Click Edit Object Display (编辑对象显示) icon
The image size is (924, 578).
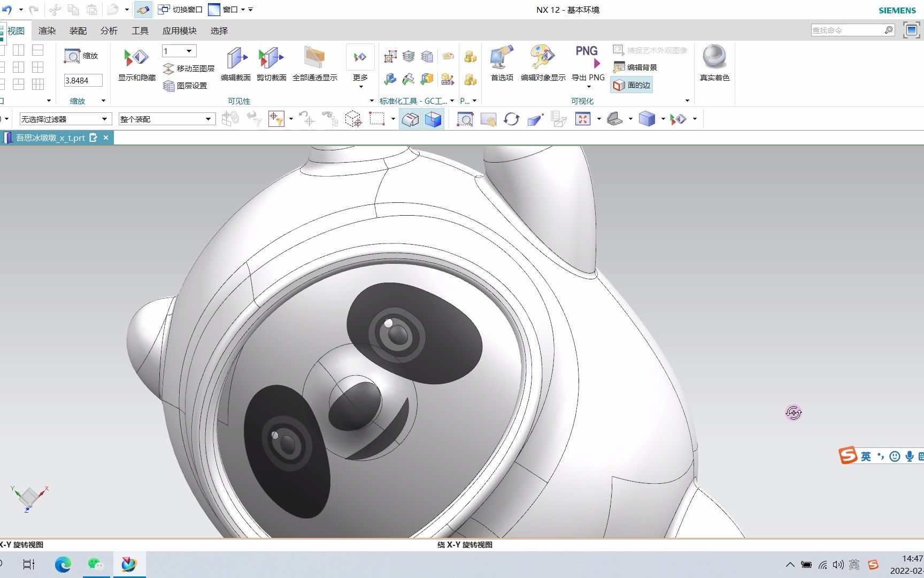[543, 58]
